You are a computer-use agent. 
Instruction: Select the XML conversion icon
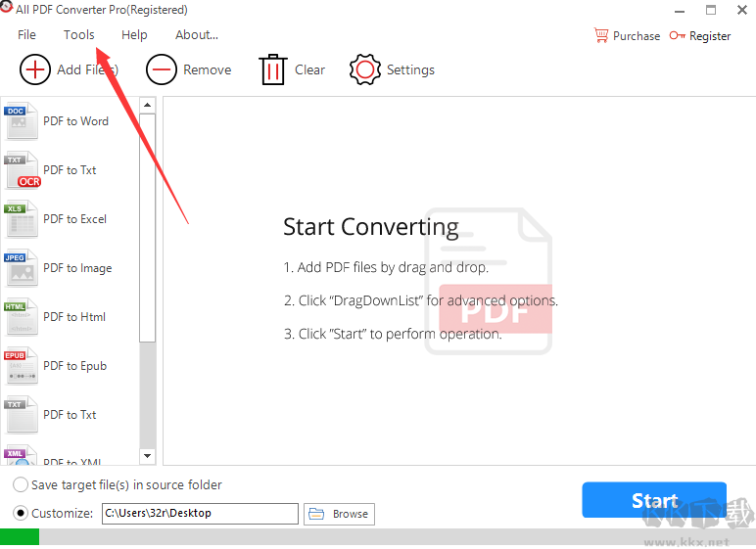(x=21, y=455)
